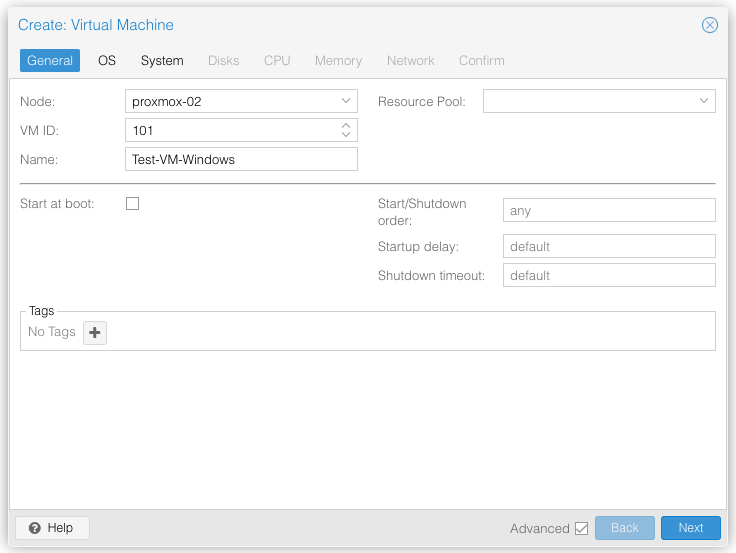736x553 pixels.
Task: Uncheck the Advanced checkbox
Action: (581, 528)
